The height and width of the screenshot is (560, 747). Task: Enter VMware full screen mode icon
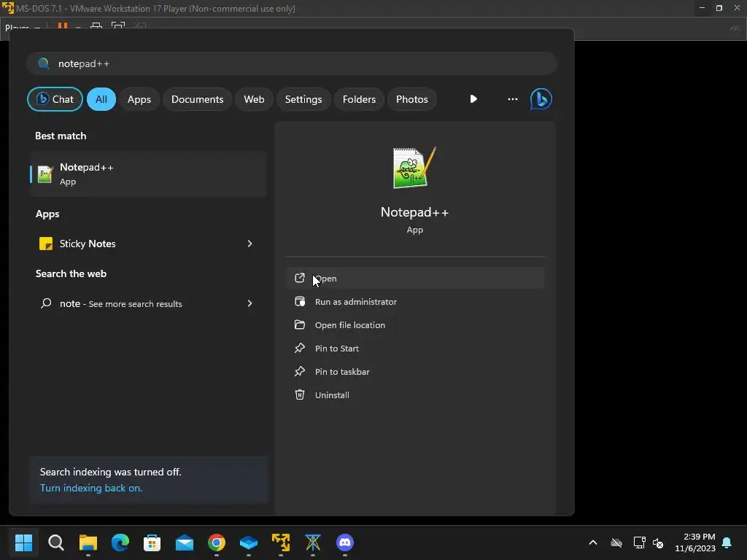point(117,26)
